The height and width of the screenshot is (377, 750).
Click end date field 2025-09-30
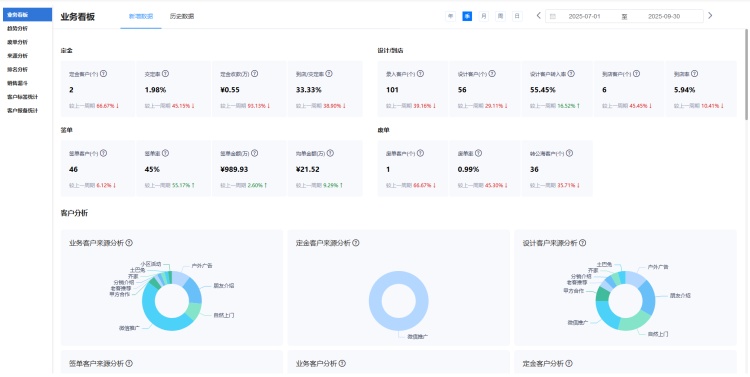664,16
